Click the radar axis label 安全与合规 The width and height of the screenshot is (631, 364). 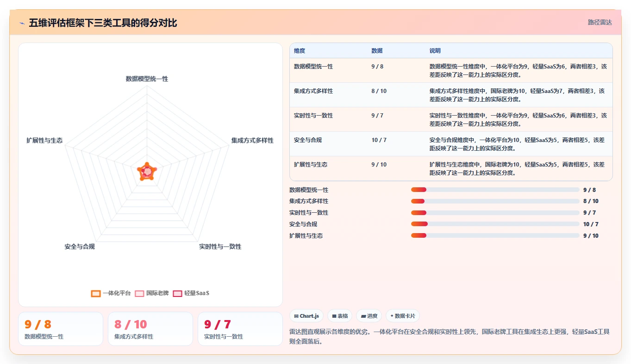(80, 247)
